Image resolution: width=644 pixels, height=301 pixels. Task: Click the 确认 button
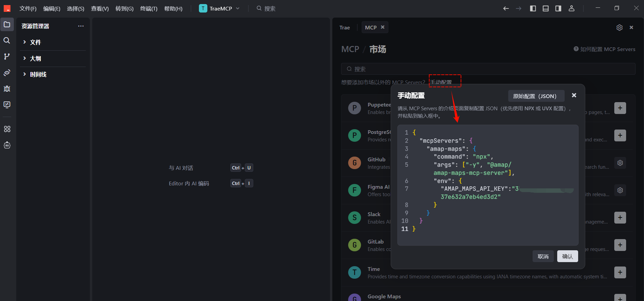[x=567, y=256]
